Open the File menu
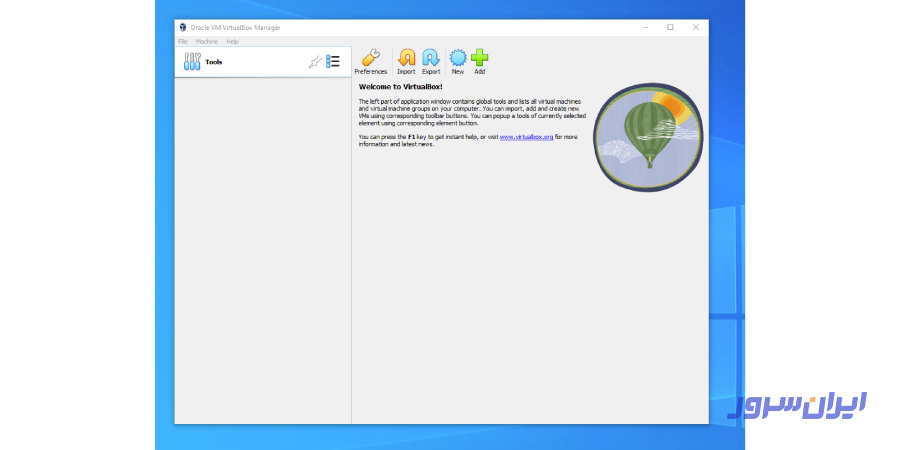Screen dimensions: 900x450 coord(183,42)
